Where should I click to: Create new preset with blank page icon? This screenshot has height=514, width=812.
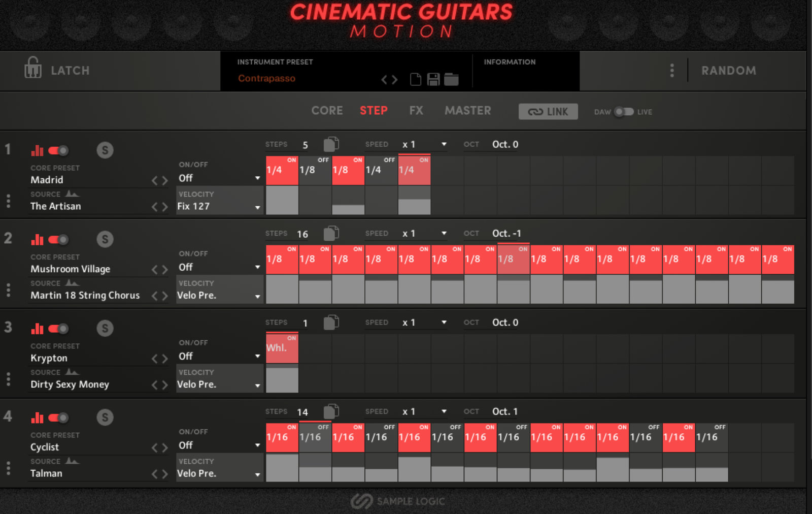[415, 79]
